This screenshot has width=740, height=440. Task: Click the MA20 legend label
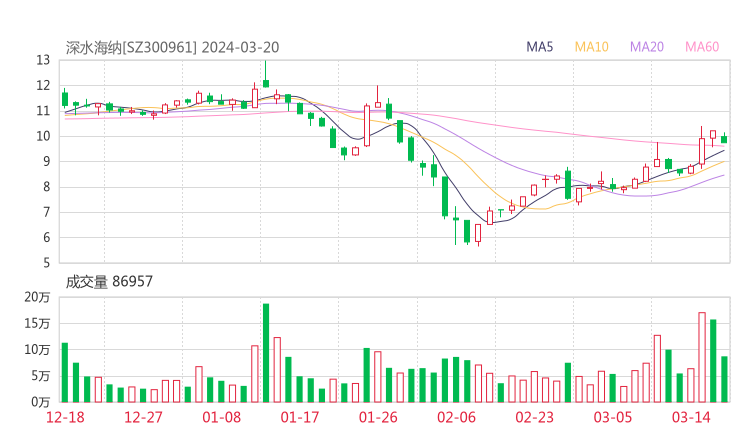tap(647, 47)
